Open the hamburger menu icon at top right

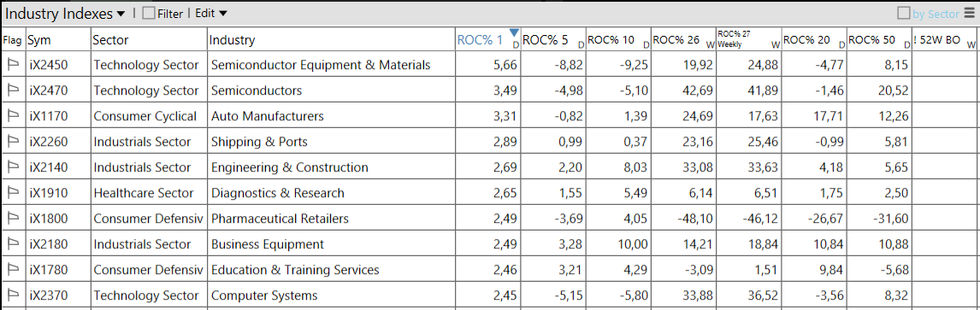[x=969, y=13]
